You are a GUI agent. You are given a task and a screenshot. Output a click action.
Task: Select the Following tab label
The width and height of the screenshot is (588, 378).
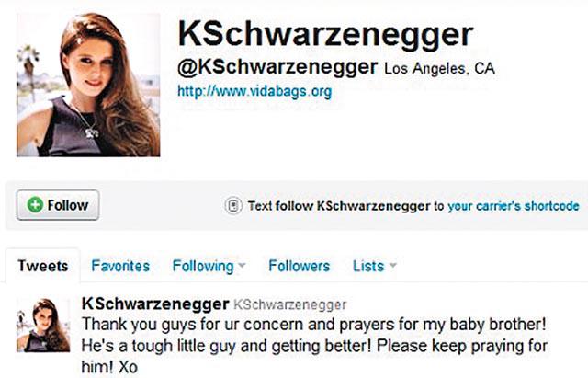pyautogui.click(x=203, y=267)
